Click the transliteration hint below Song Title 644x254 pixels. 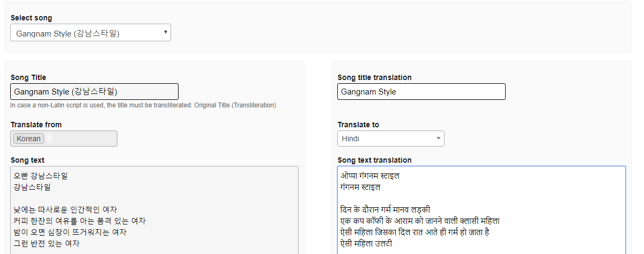point(143,105)
